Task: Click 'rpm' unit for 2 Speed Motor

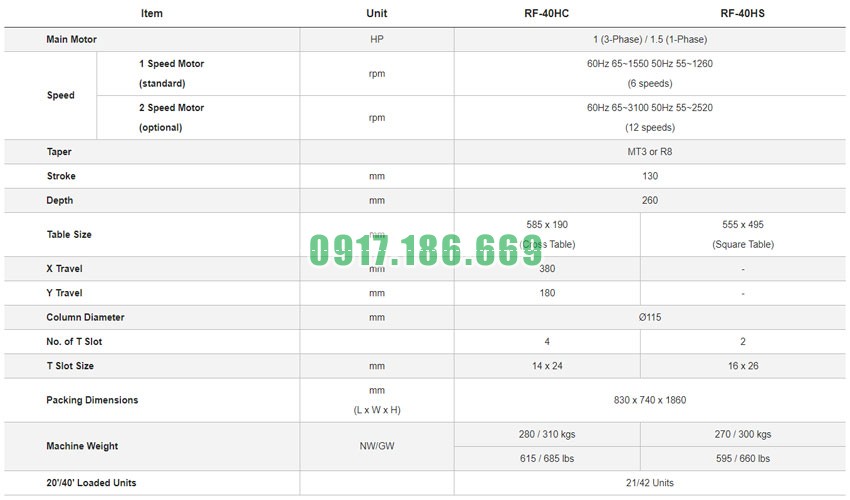Action: [377, 118]
